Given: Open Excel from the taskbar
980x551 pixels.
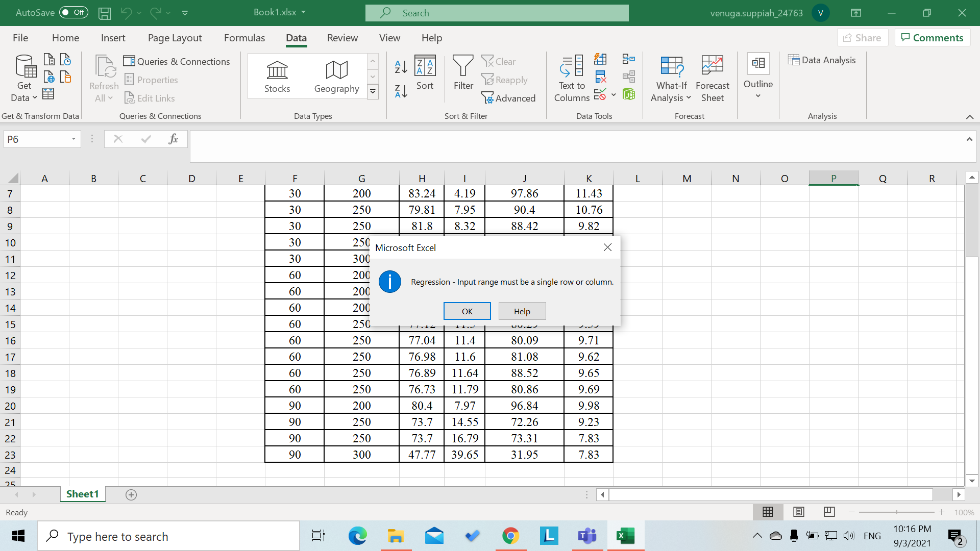Looking at the screenshot, I should [x=625, y=536].
